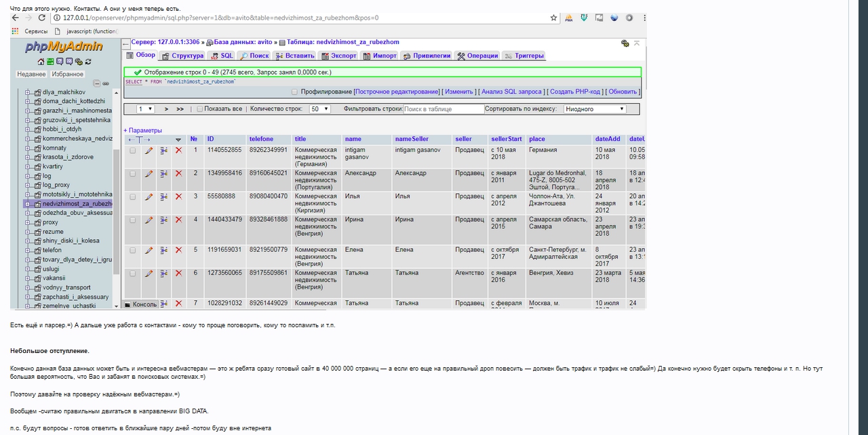Open the column actions dropdown arrow in table header
Viewport: 868px width, 435px height.
click(x=178, y=140)
